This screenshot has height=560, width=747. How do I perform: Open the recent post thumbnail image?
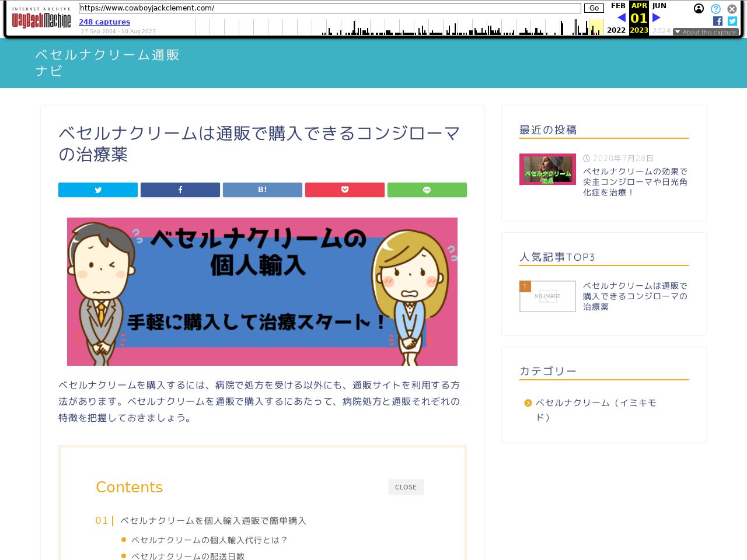(547, 169)
